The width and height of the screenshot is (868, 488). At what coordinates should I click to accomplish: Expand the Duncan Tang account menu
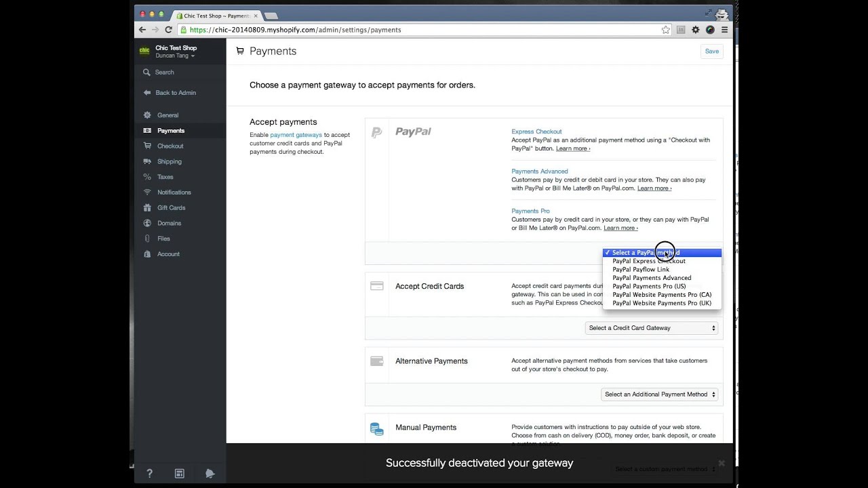(175, 56)
